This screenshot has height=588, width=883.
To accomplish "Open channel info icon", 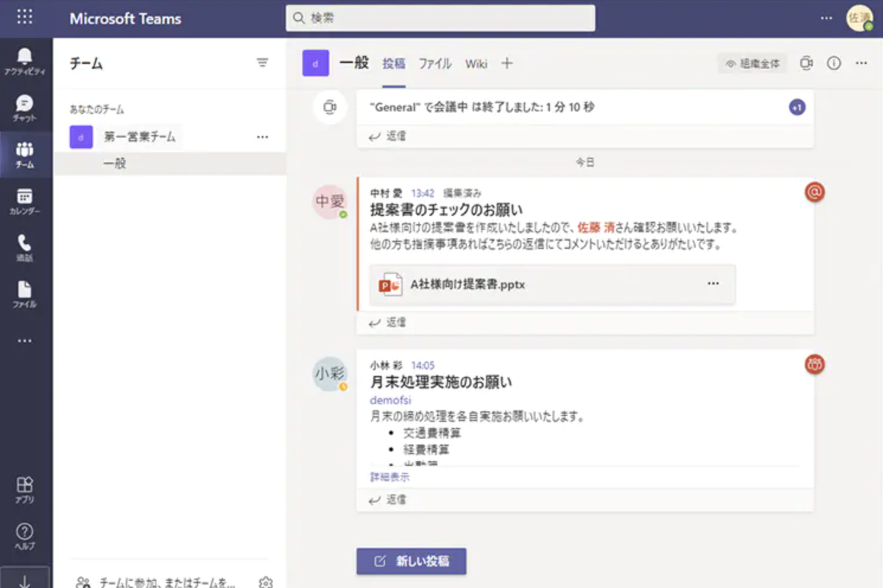I will [834, 63].
